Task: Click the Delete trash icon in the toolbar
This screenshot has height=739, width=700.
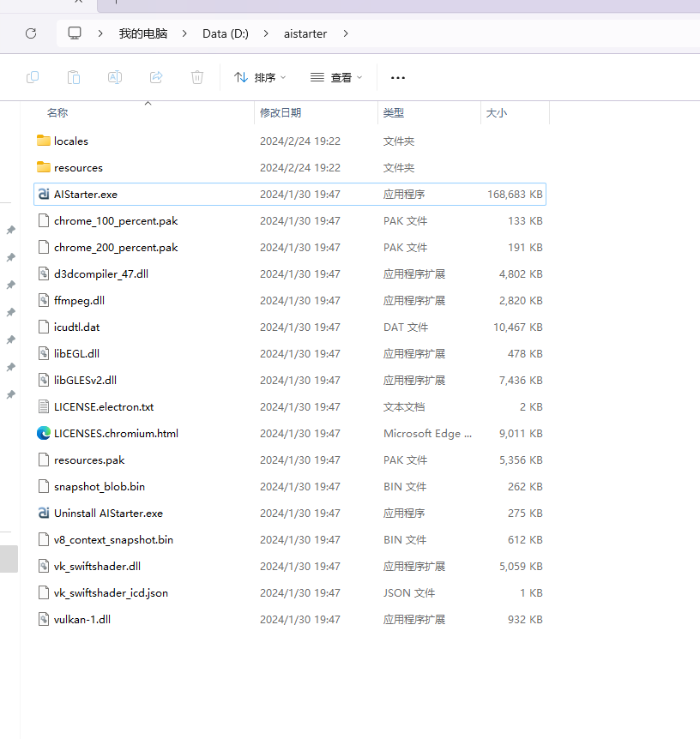Action: pos(197,77)
